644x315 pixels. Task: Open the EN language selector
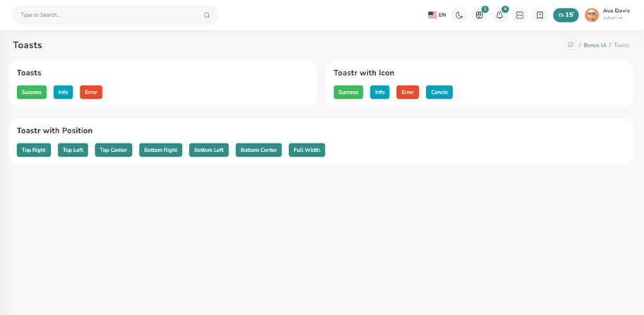437,15
